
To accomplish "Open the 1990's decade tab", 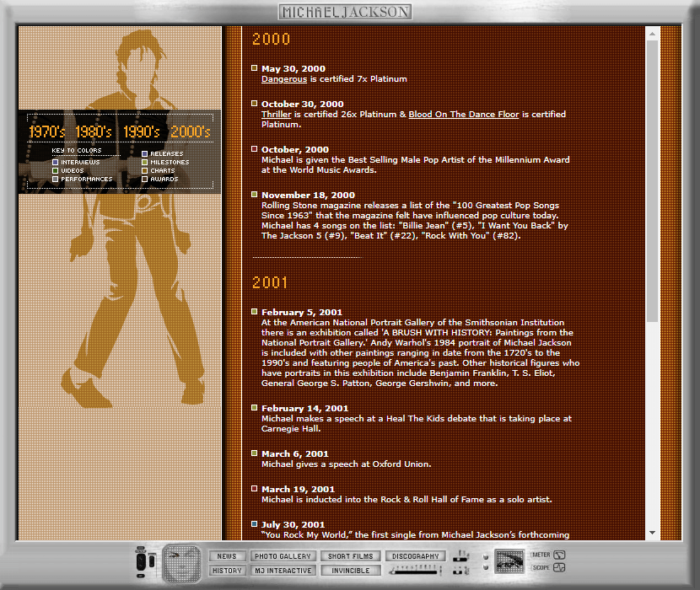I will 142,131.
